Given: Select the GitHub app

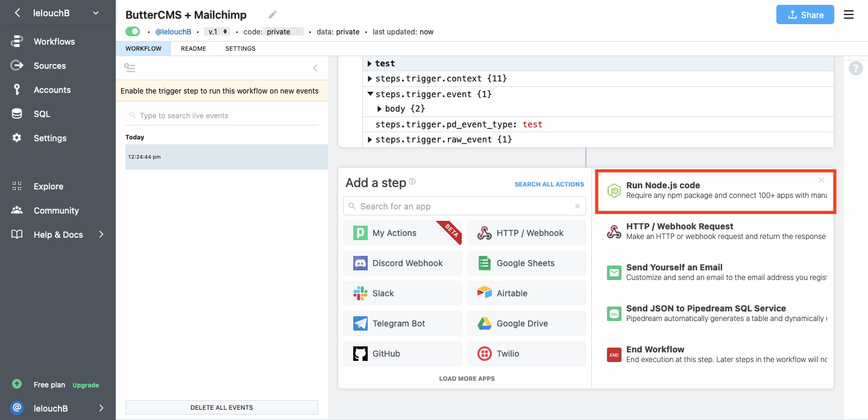Looking at the screenshot, I should click(403, 354).
